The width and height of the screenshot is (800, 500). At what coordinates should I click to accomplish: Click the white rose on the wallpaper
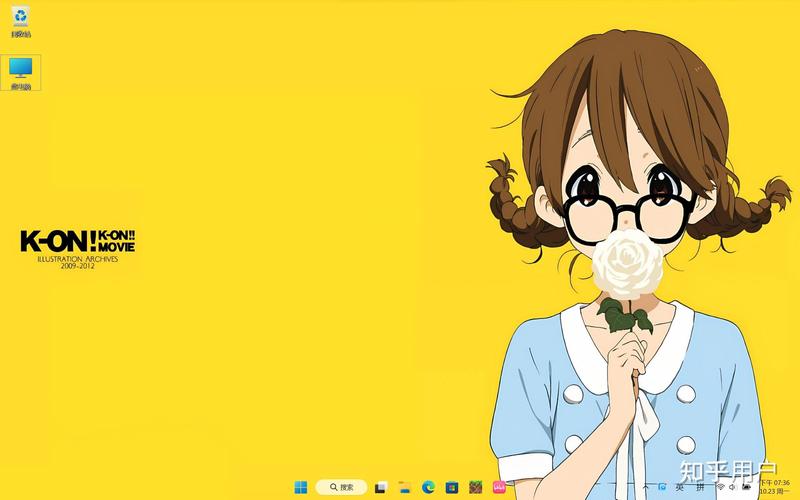pyautogui.click(x=627, y=263)
